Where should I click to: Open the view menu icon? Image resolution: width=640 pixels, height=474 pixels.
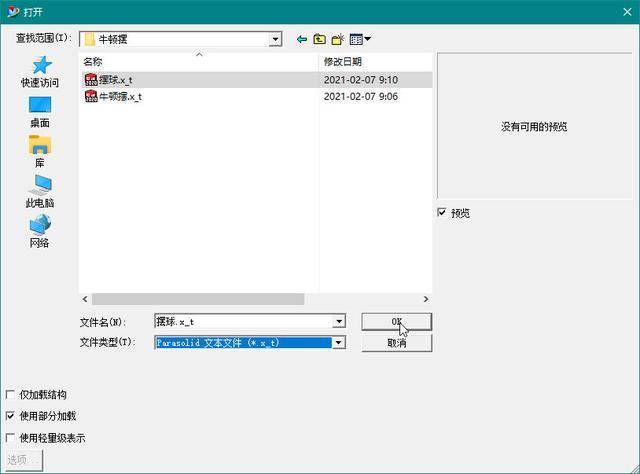click(x=360, y=39)
